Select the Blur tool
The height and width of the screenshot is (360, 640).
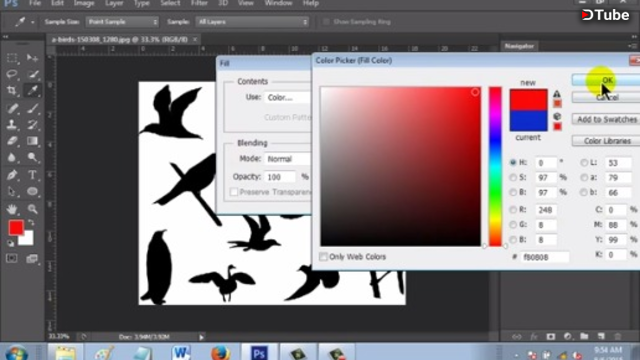[12, 158]
